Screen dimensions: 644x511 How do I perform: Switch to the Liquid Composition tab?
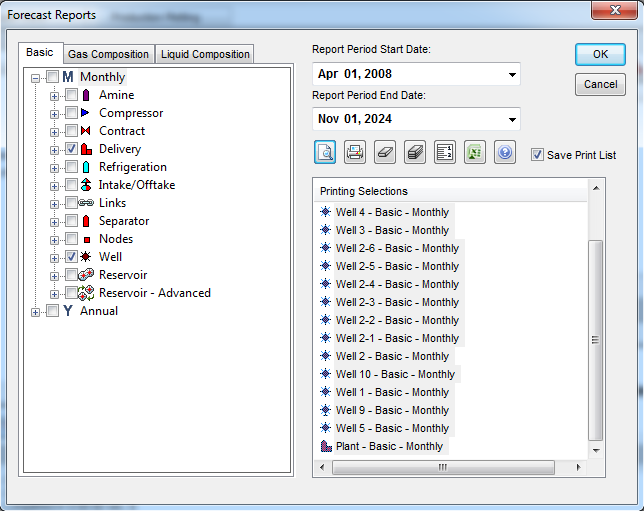coord(206,54)
